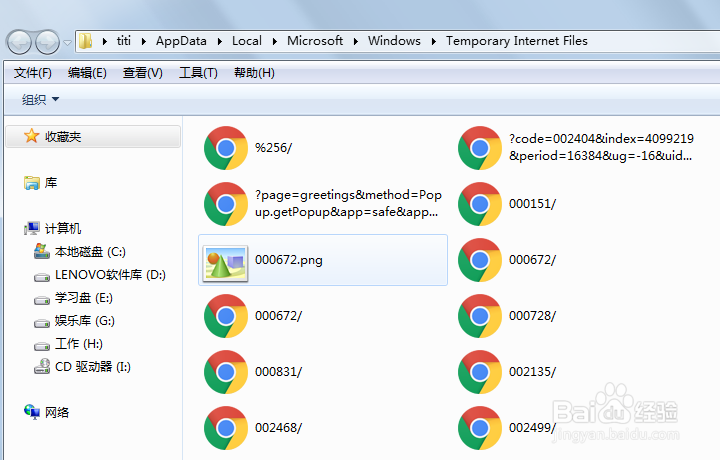720x460 pixels.
Task: Select 计算机 in the navigation pane
Action: click(x=63, y=228)
